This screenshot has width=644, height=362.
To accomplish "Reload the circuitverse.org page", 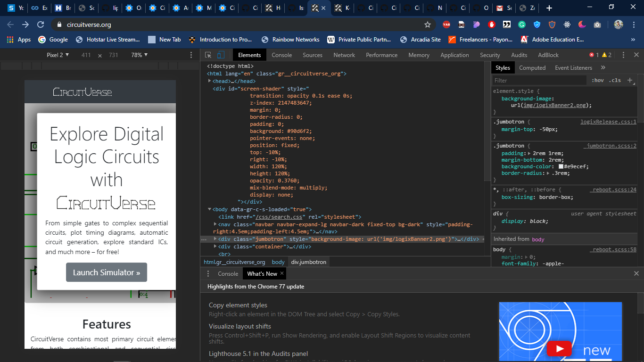I will coord(41,25).
